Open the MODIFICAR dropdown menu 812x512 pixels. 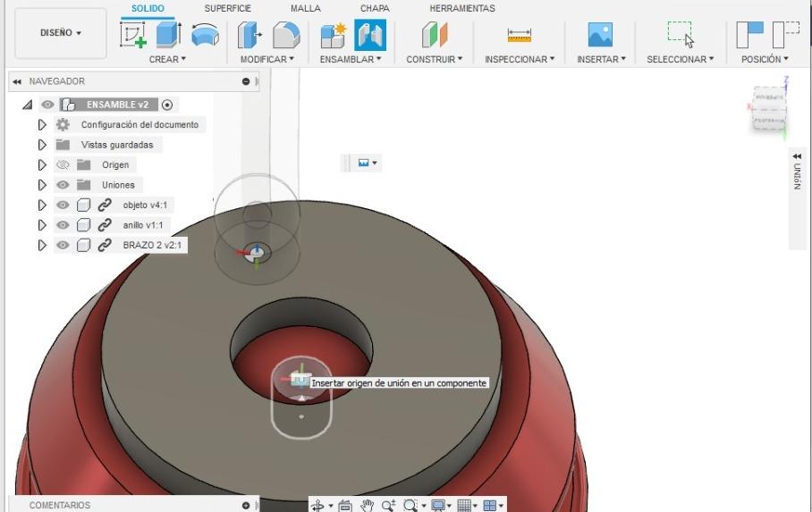266,60
